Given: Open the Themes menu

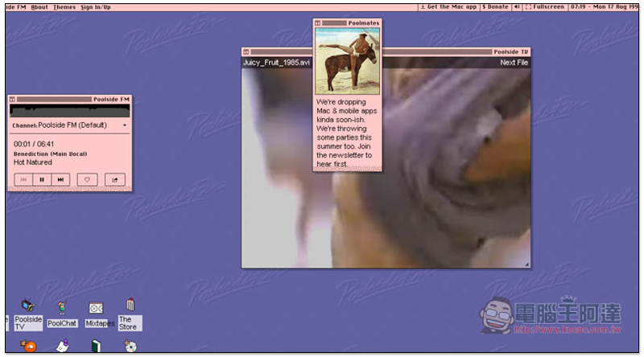Looking at the screenshot, I should click(64, 7).
